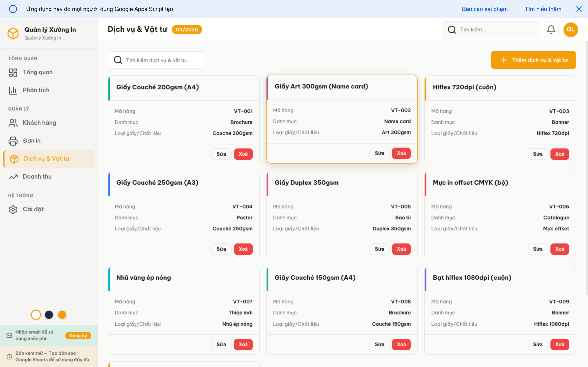
Task: Click the magnifier icon in top search
Action: coord(452,30)
